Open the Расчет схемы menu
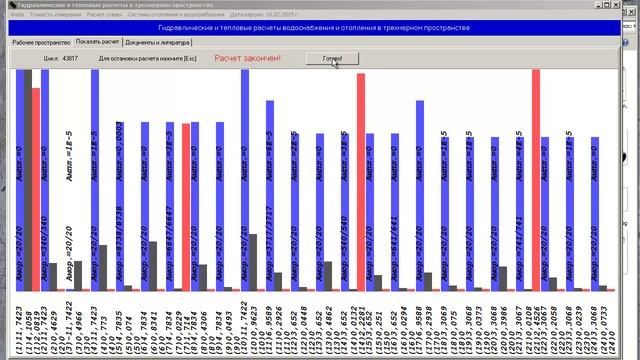This screenshot has height=360, width=640. pyautogui.click(x=104, y=14)
